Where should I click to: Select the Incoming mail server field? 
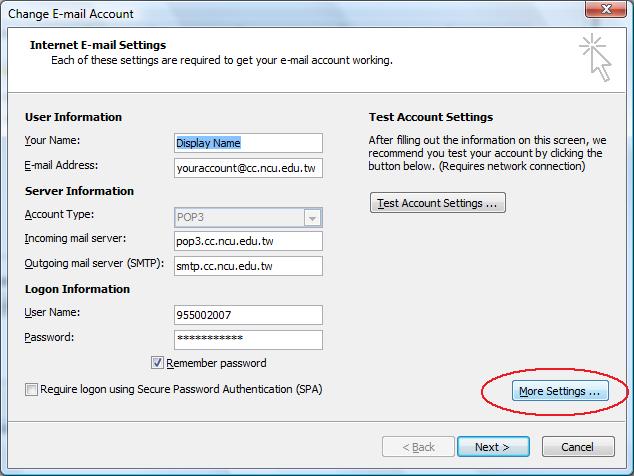click(248, 241)
